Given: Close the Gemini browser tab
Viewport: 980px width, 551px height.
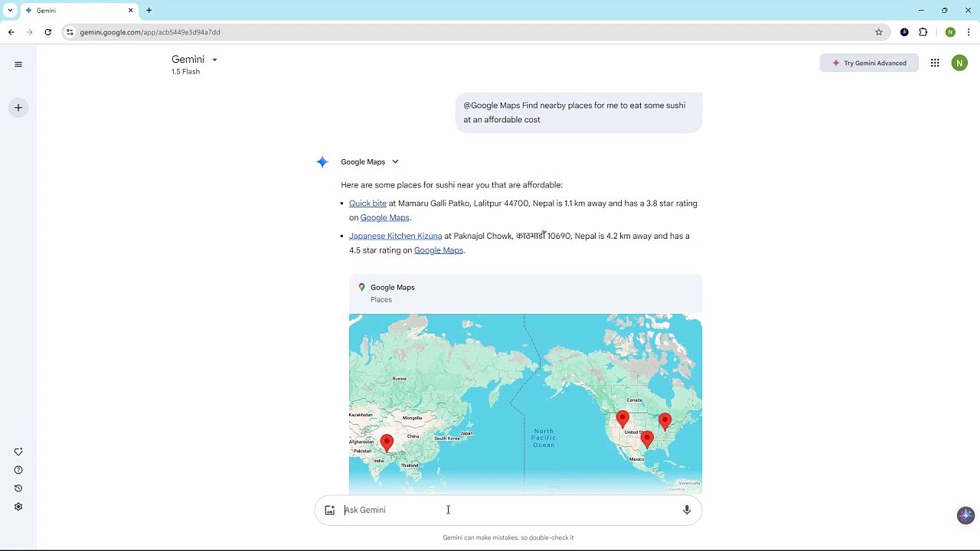Looking at the screenshot, I should pyautogui.click(x=130, y=11).
